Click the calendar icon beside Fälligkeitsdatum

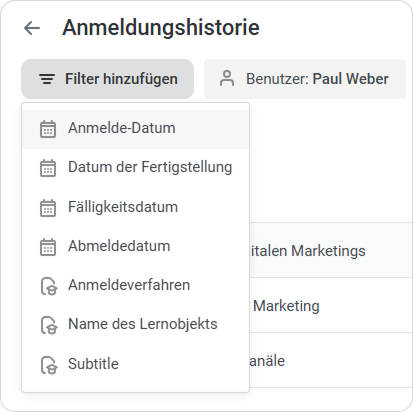point(48,208)
